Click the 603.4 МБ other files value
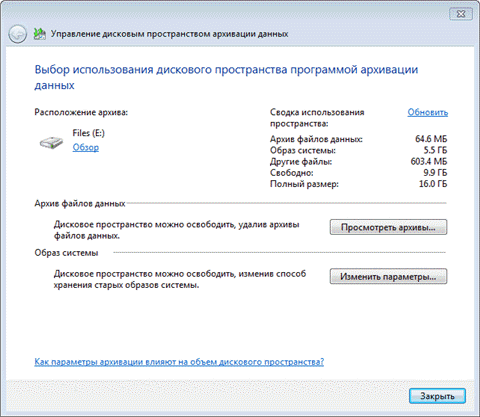Viewport: 480px width, 417px height. click(429, 161)
